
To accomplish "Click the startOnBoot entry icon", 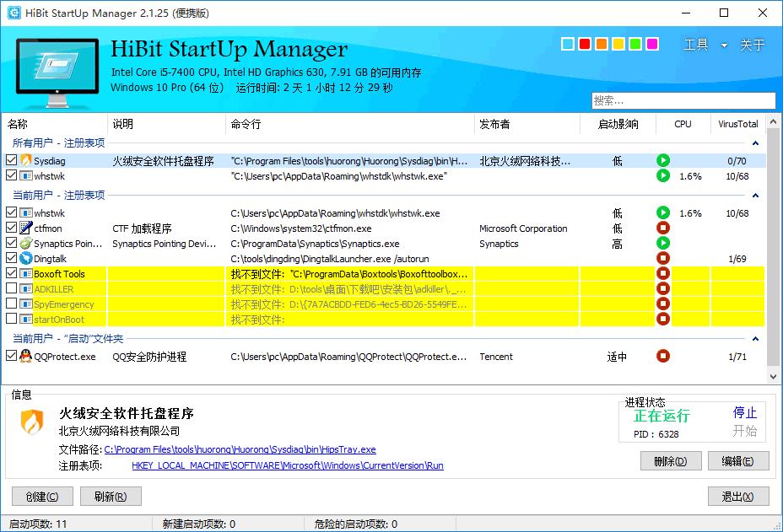I will coord(25,319).
